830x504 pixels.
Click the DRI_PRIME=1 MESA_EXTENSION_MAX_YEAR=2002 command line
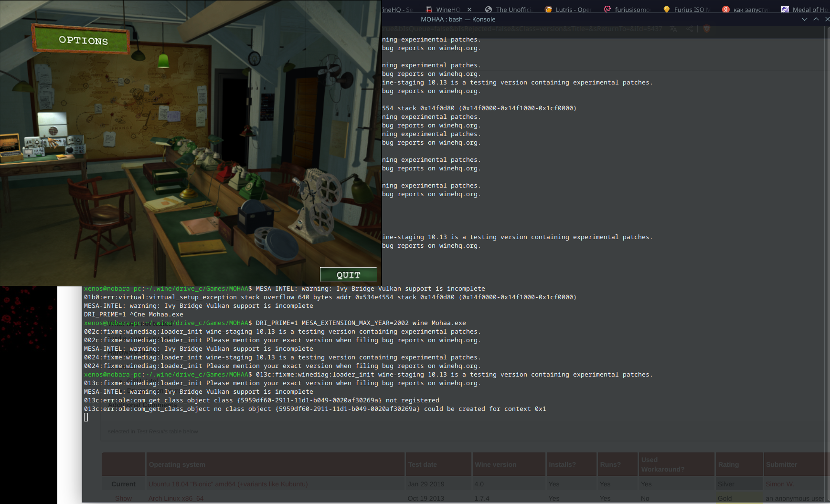361,323
